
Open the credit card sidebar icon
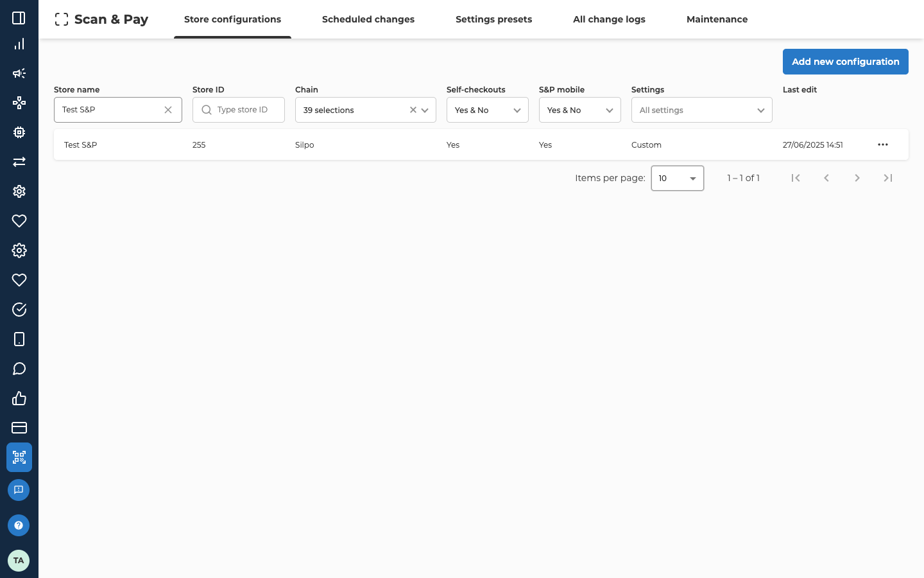point(19,428)
